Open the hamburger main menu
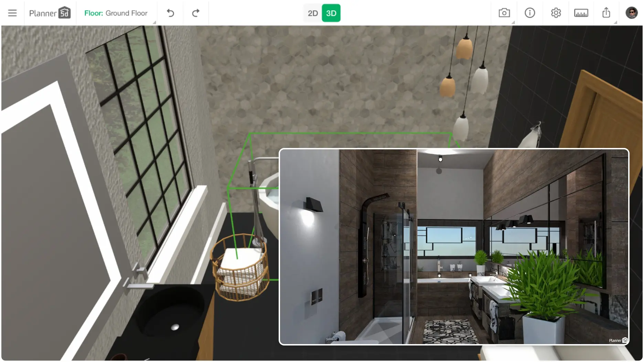The width and height of the screenshot is (644, 362). coord(12,13)
